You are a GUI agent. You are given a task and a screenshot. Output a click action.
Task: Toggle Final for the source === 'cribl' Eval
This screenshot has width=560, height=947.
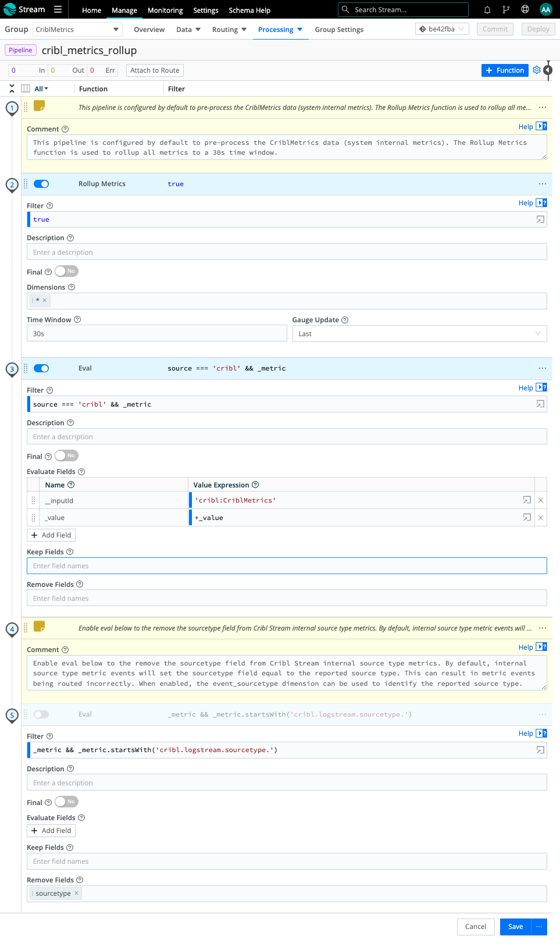pyautogui.click(x=66, y=455)
